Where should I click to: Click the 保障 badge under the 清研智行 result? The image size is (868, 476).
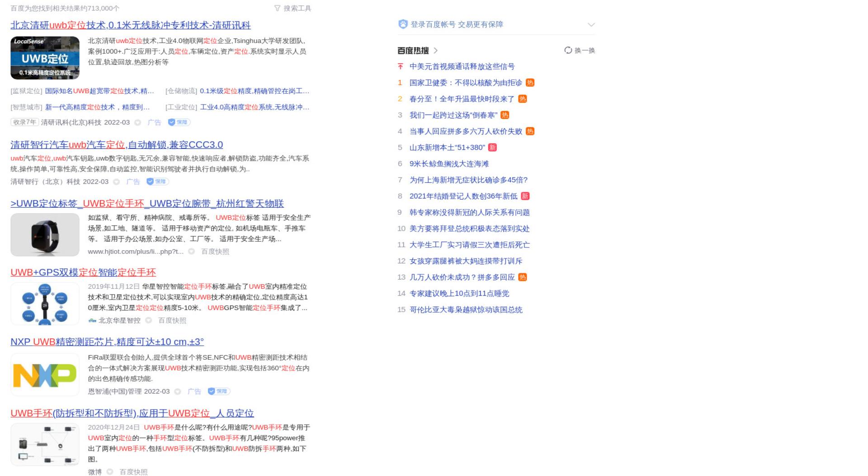click(158, 181)
